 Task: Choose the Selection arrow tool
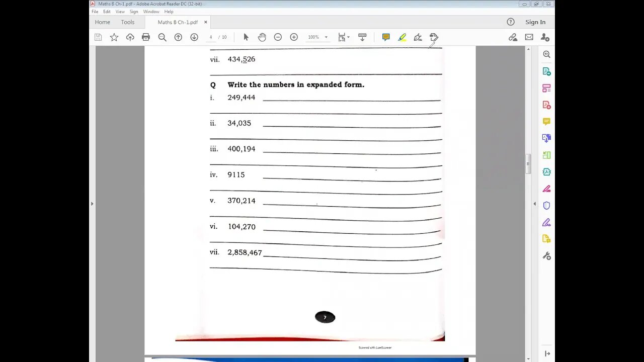pos(246,37)
